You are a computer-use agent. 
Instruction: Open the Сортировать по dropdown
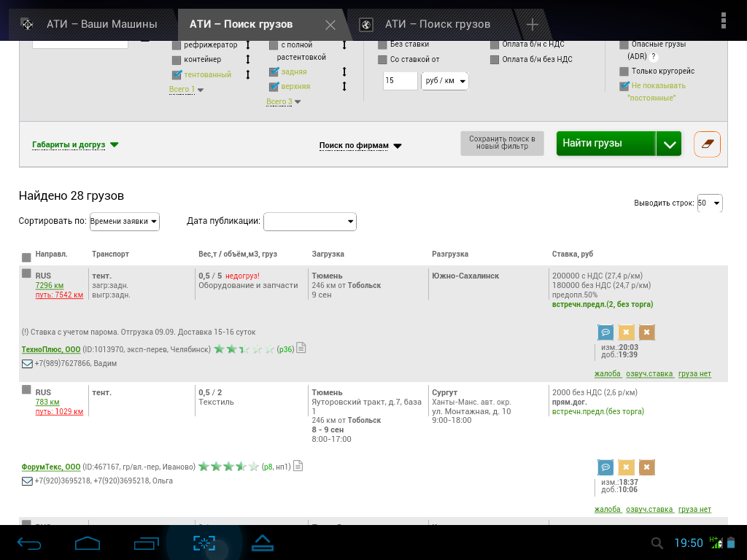click(x=124, y=222)
